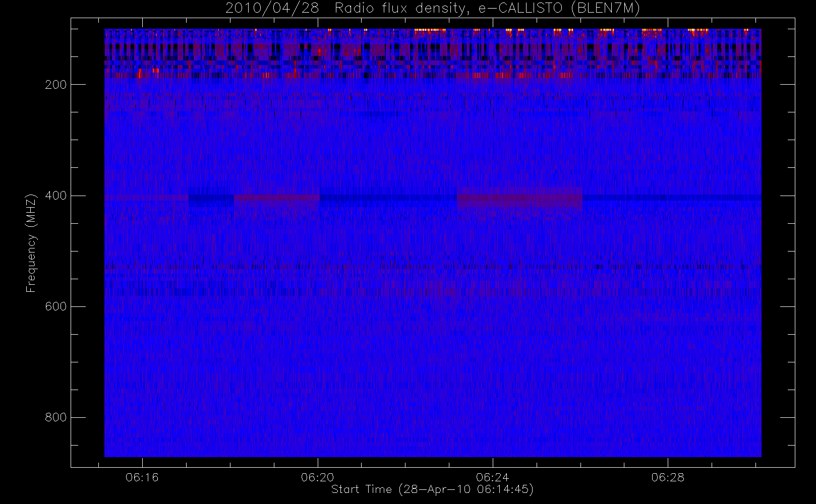Viewport: 816px width, 504px height.
Task: Click the 06:20 time tick label
Action: coord(317,477)
